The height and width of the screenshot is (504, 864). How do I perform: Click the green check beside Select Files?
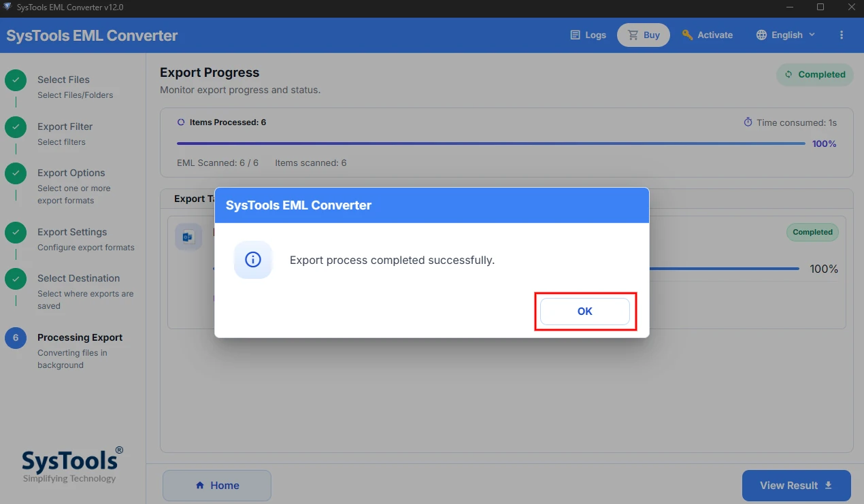[x=16, y=80]
